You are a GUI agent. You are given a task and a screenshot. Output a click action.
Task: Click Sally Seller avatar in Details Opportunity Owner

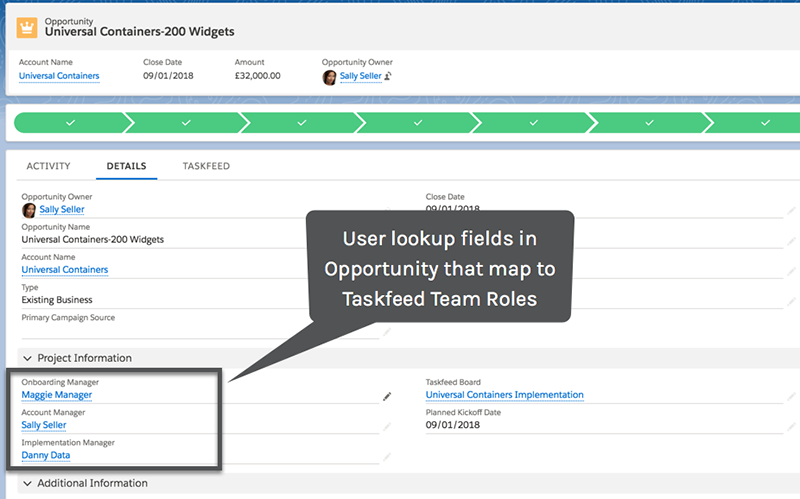(x=29, y=210)
